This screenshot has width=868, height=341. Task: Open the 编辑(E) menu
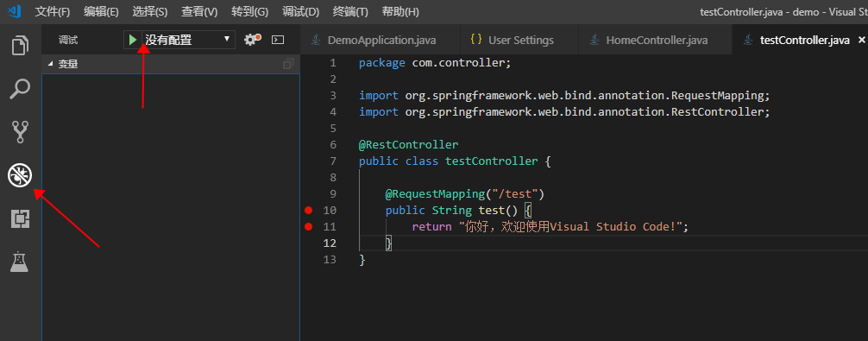tap(101, 11)
